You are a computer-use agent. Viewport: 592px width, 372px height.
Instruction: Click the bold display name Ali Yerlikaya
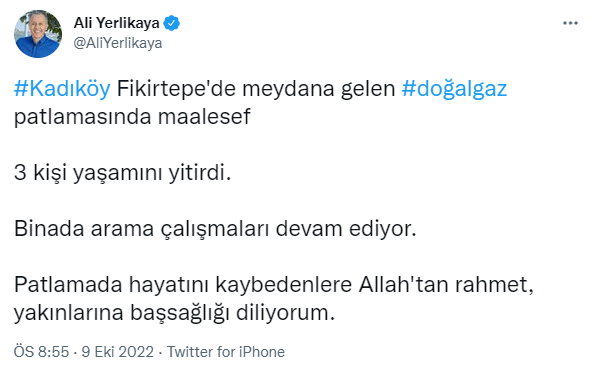click(116, 23)
